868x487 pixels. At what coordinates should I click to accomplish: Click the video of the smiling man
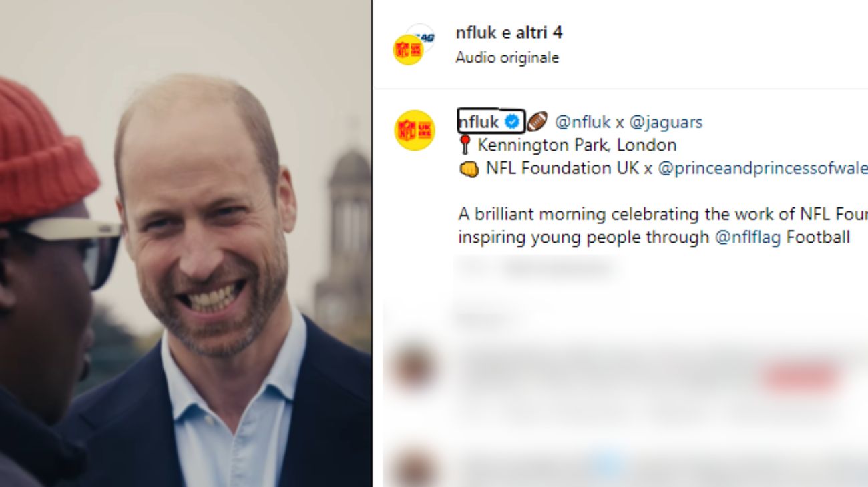point(186,243)
